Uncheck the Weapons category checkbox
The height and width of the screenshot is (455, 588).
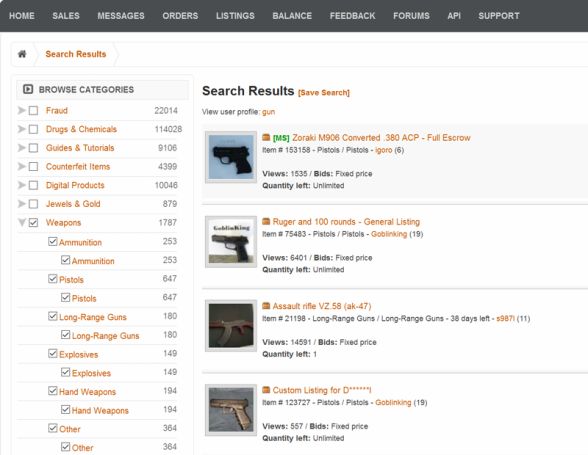tap(33, 222)
